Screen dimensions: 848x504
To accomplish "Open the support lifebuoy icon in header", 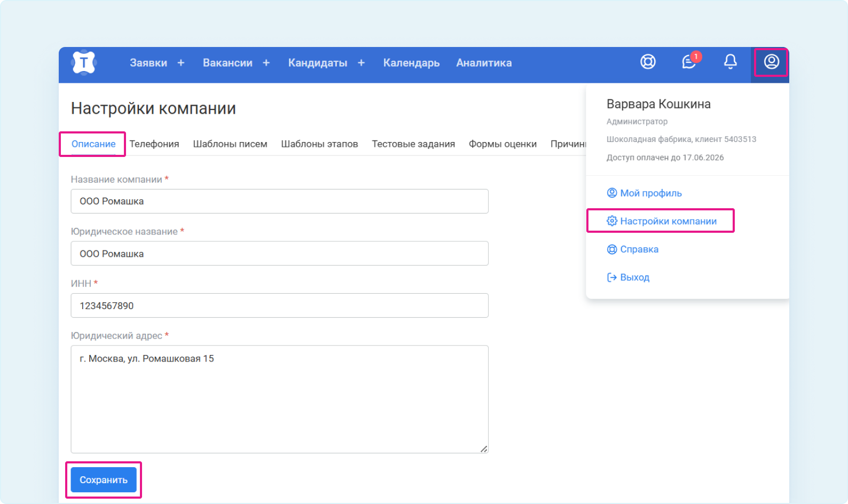I will (x=648, y=62).
